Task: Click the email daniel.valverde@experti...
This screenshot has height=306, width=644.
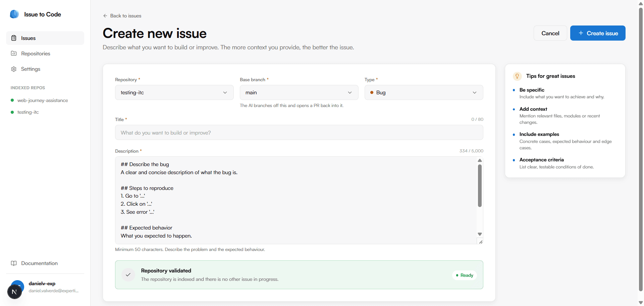Action: [x=53, y=291]
